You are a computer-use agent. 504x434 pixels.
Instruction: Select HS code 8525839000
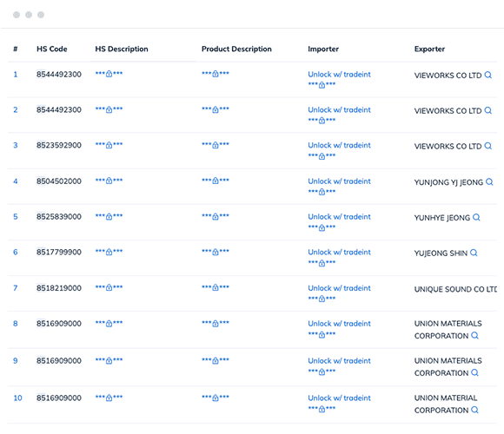point(59,217)
